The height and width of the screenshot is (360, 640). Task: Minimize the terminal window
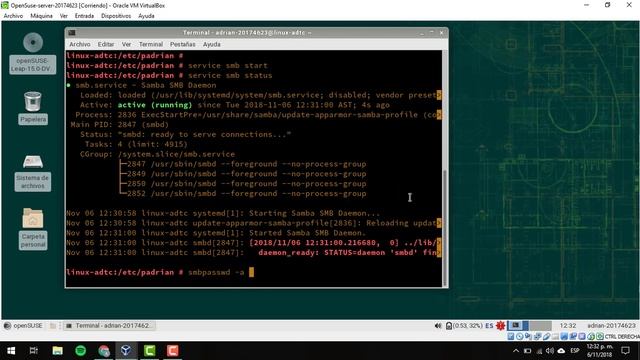[x=422, y=33]
